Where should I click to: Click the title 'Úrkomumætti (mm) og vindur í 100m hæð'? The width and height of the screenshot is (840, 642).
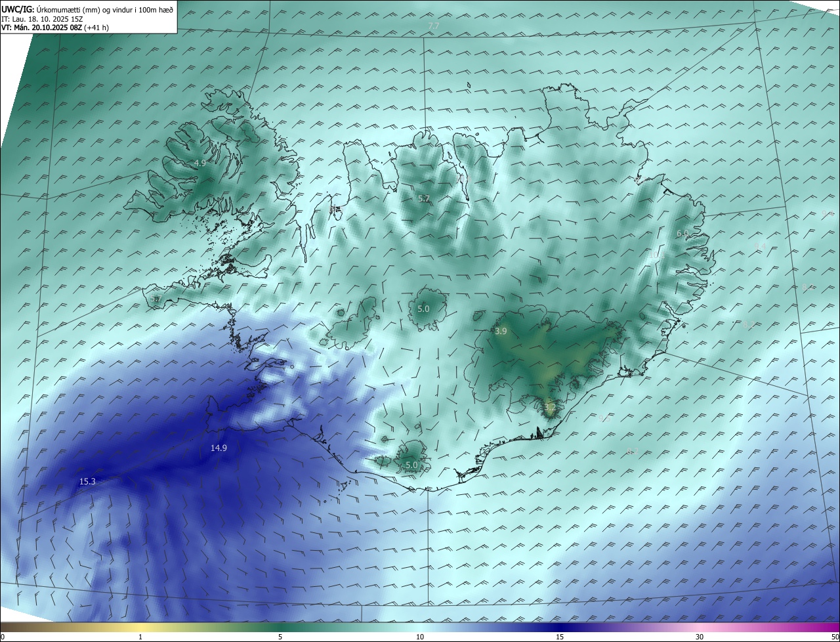(104, 9)
